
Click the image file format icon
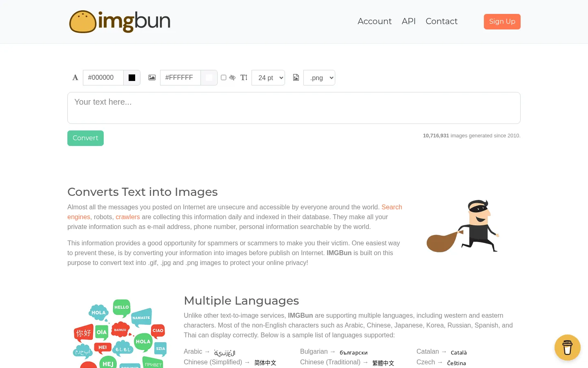tap(296, 78)
